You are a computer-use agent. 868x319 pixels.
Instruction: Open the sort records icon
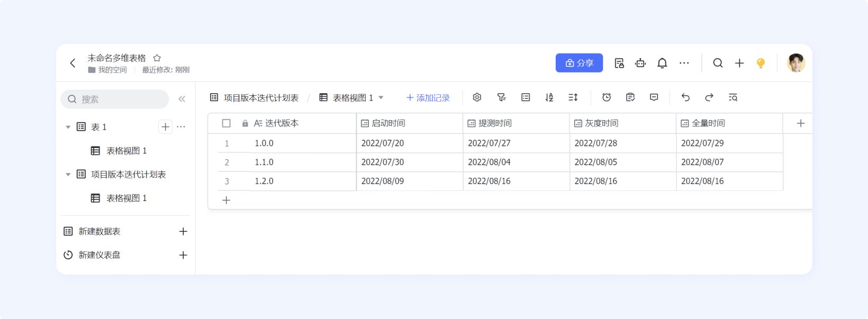(x=549, y=97)
